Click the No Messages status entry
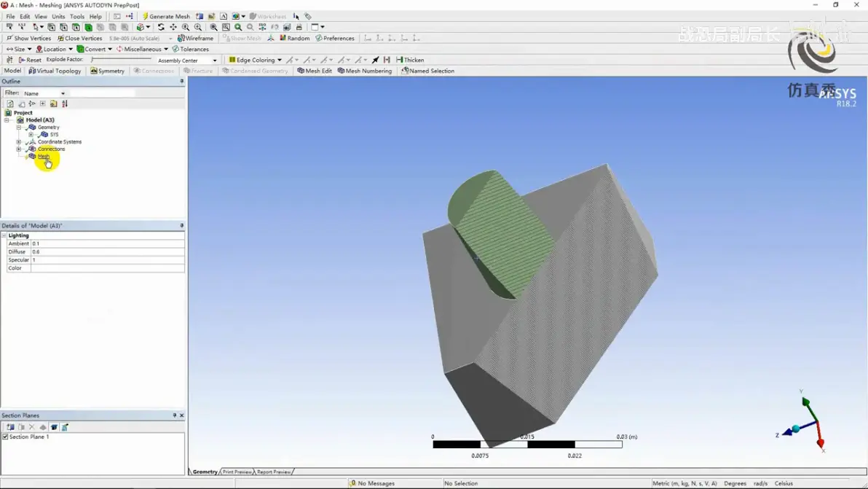 pyautogui.click(x=372, y=483)
